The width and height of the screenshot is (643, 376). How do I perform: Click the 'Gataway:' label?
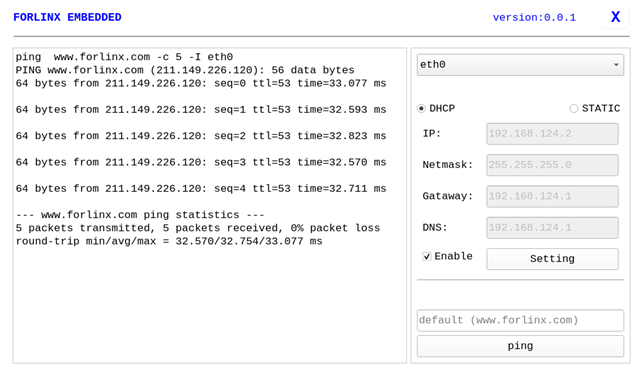click(447, 196)
